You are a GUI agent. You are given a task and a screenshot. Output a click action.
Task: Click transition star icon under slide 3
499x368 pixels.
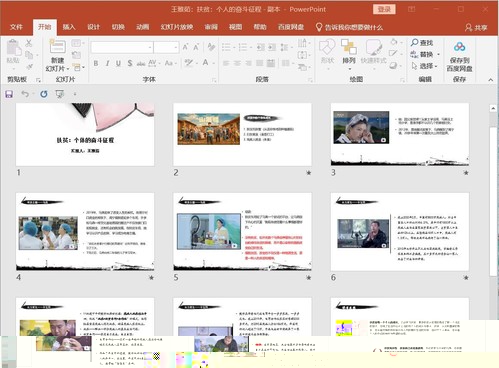(466, 173)
